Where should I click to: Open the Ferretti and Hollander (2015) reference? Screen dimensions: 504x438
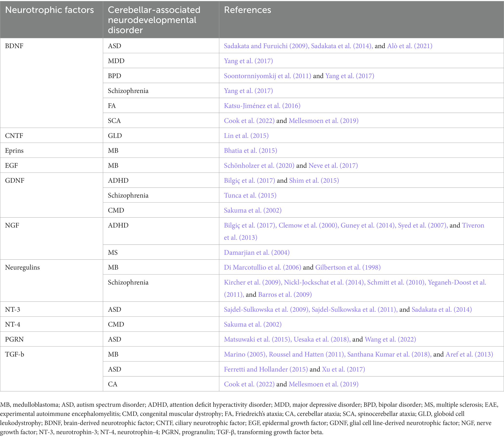pyautogui.click(x=266, y=369)
